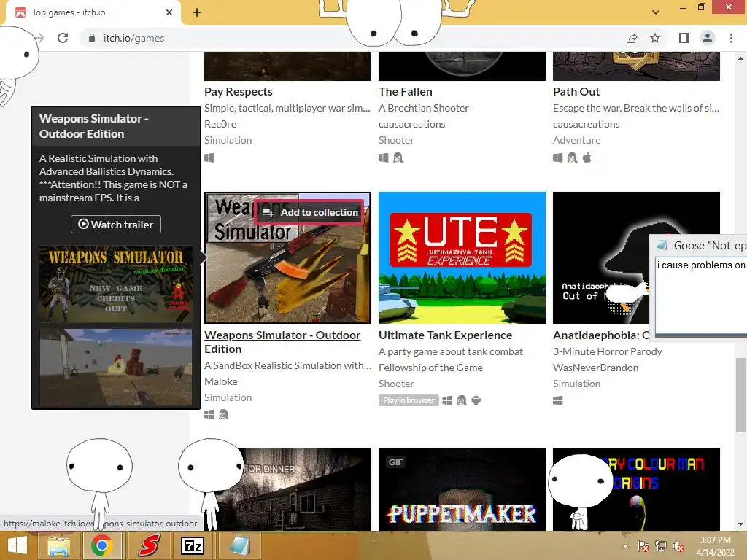
Task: Click the page vertical scrollbar thumb
Action: point(740,395)
